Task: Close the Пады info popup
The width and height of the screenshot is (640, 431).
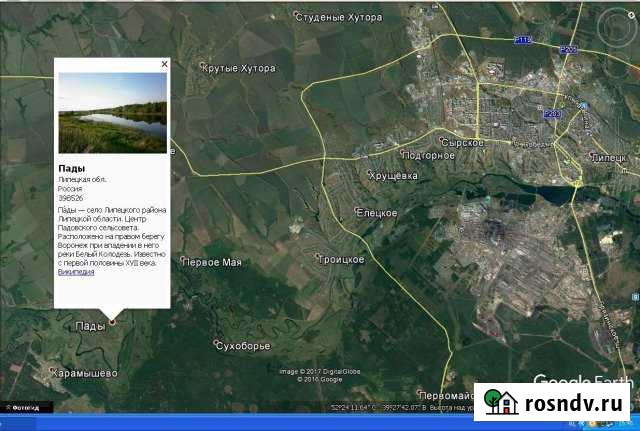Action: tap(165, 64)
